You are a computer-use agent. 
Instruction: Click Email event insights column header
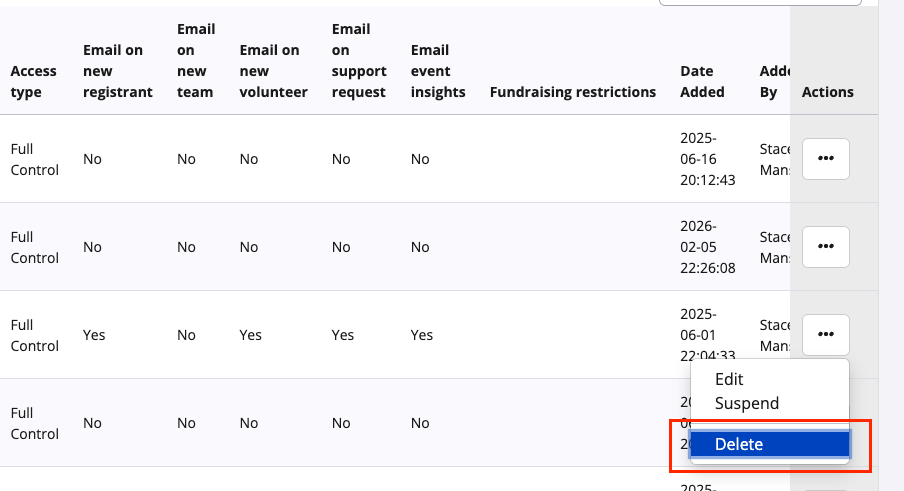(438, 71)
